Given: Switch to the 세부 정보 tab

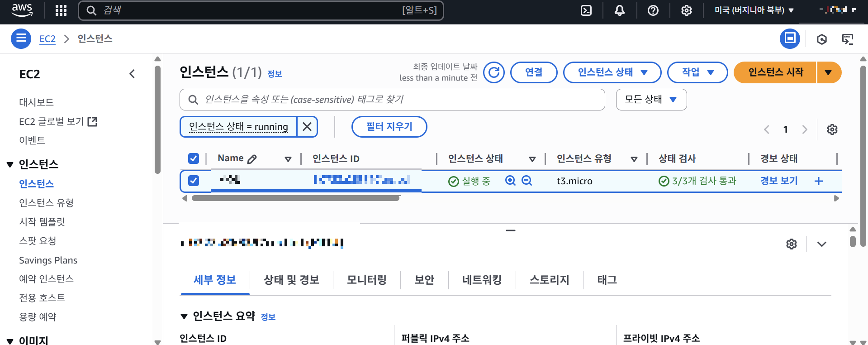Looking at the screenshot, I should (215, 280).
